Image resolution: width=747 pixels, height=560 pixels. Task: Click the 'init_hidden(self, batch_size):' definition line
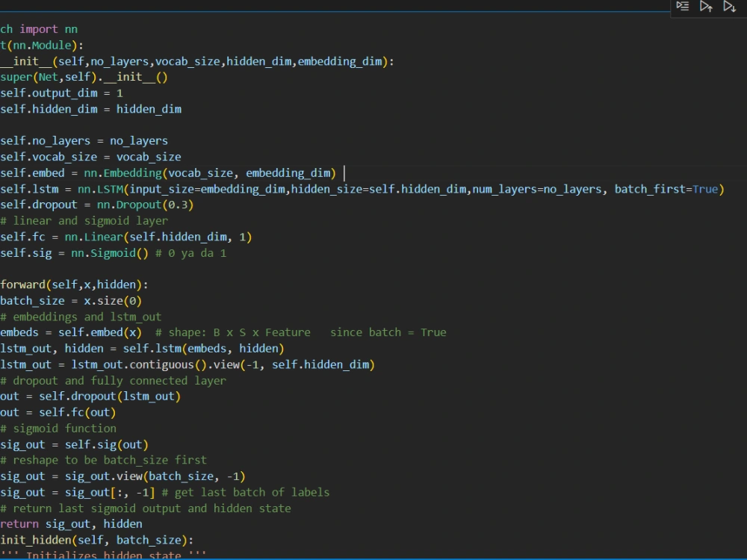96,541
